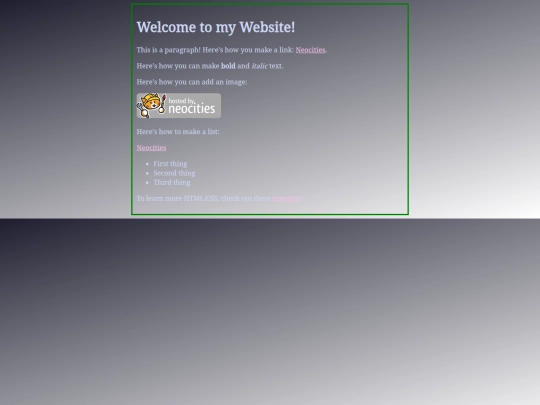Image resolution: width=540 pixels, height=405 pixels.
Task: Open the Neocities link in first paragraph
Action: coord(310,50)
